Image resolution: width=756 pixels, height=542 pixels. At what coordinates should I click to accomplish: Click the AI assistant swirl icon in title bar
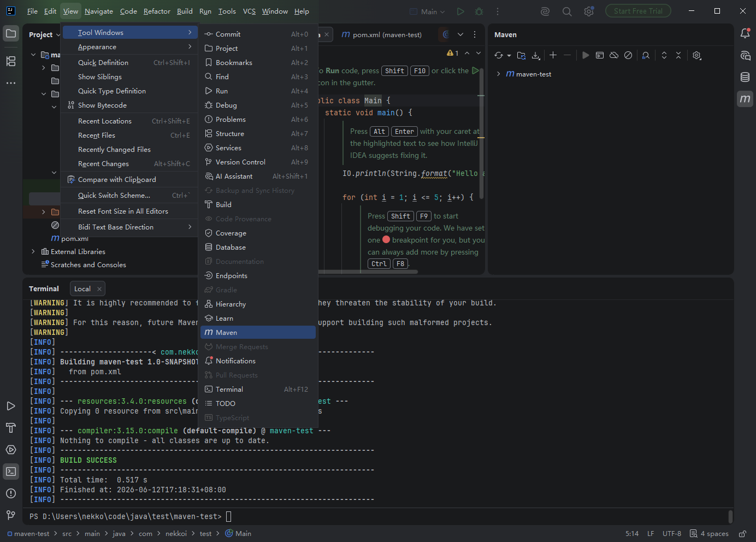click(545, 11)
